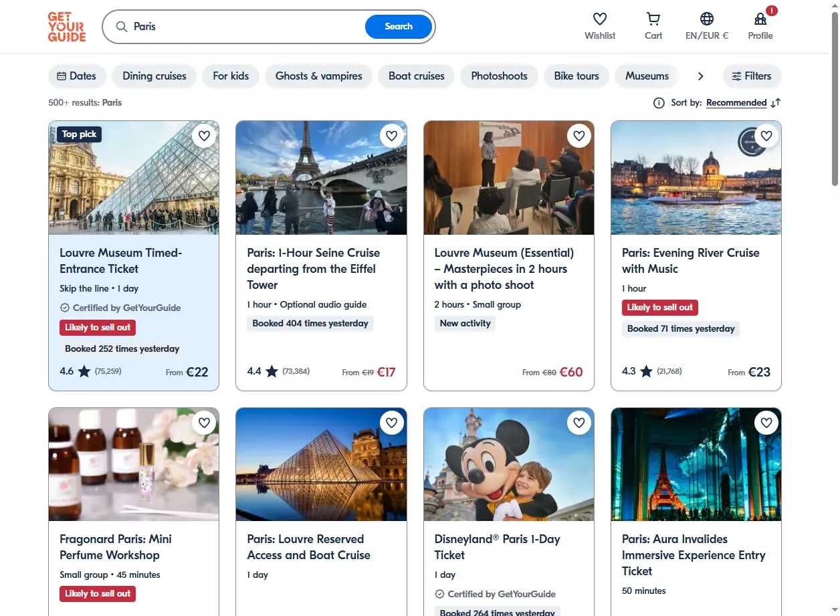Click the 'Booked 404 times yesterday' label
Image resolution: width=840 pixels, height=616 pixels.
[310, 323]
